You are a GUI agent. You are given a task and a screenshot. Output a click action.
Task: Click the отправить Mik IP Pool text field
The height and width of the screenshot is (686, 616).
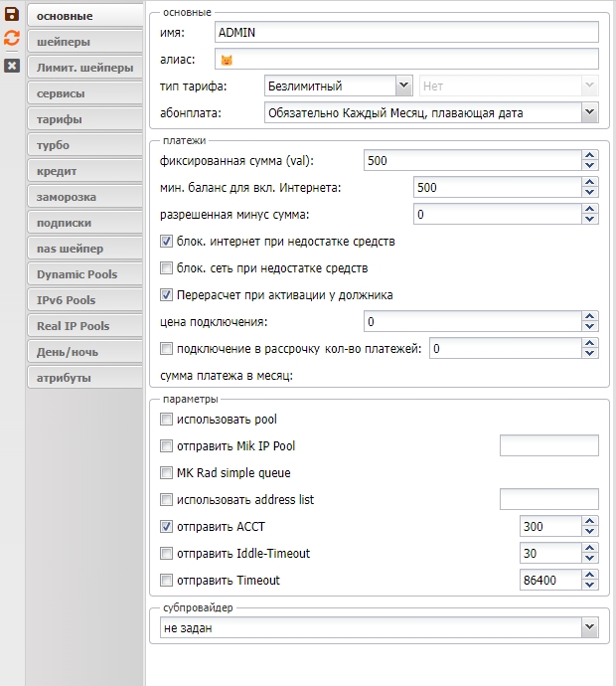pyautogui.click(x=548, y=445)
